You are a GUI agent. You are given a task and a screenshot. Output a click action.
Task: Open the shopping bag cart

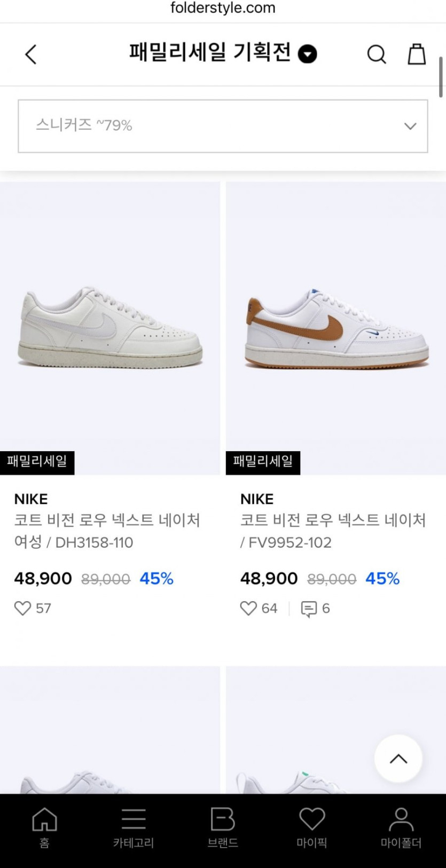(417, 54)
